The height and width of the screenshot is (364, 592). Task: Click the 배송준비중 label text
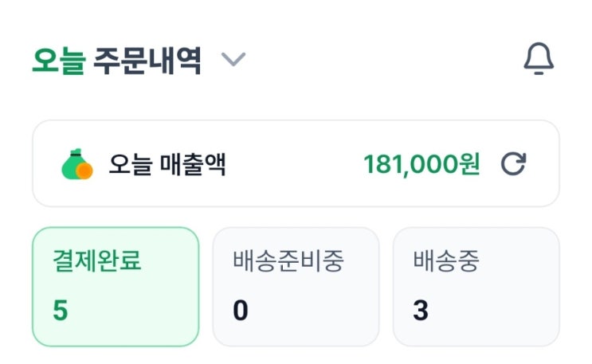pyautogui.click(x=288, y=261)
